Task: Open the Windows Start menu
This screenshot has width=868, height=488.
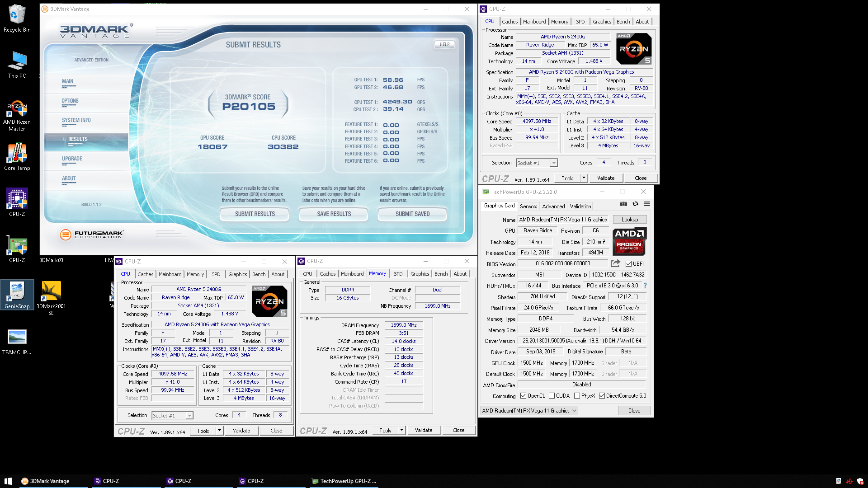Action: 8,481
